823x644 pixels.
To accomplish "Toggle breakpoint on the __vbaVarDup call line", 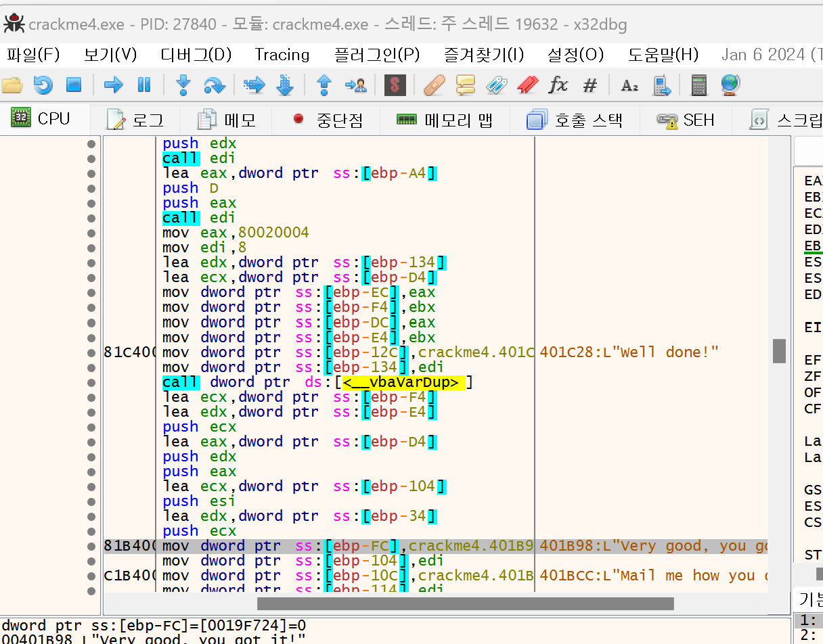I will click(x=91, y=382).
